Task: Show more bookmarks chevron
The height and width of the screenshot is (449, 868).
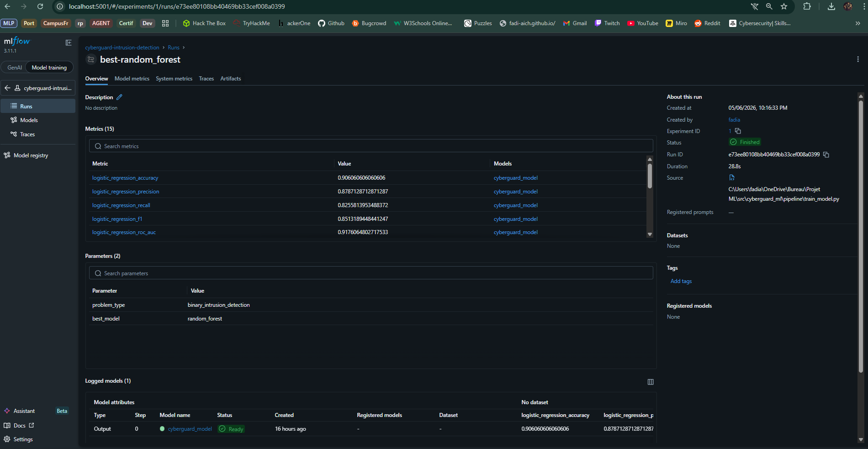Action: click(857, 23)
